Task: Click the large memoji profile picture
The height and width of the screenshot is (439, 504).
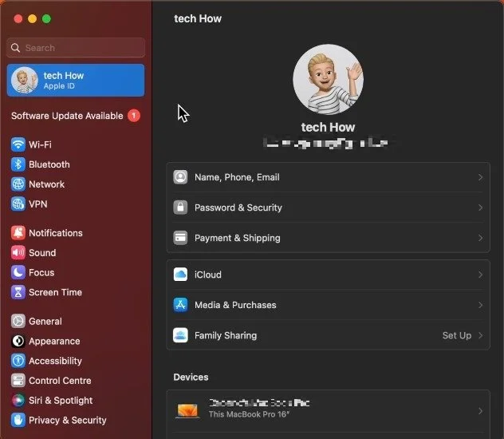Action: [x=328, y=80]
